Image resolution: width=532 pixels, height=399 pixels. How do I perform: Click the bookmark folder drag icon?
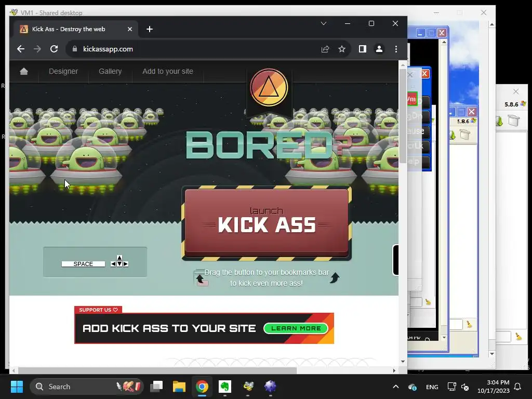click(201, 278)
